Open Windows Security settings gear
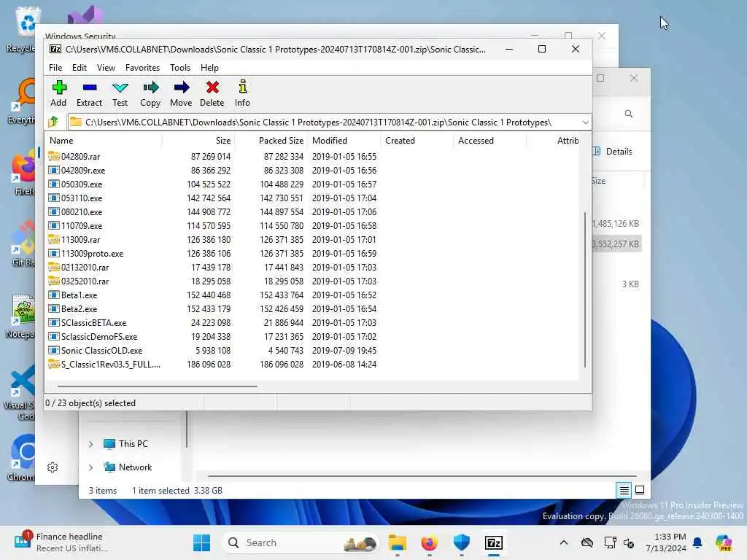 [53, 467]
